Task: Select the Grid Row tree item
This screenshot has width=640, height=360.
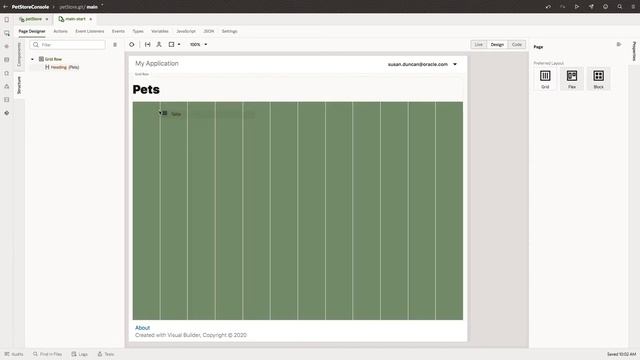Action: coord(50,59)
